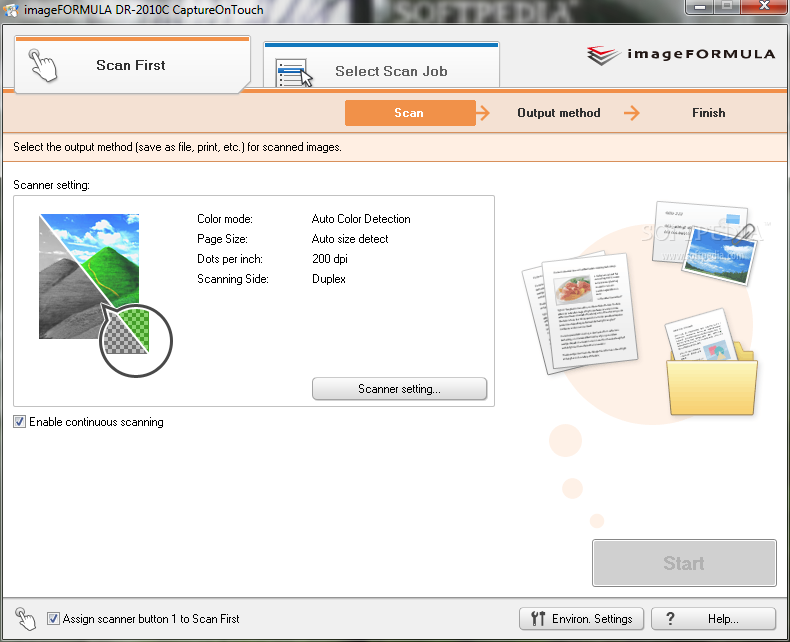The height and width of the screenshot is (642, 790).
Task: Click the Start button
Action: (684, 563)
